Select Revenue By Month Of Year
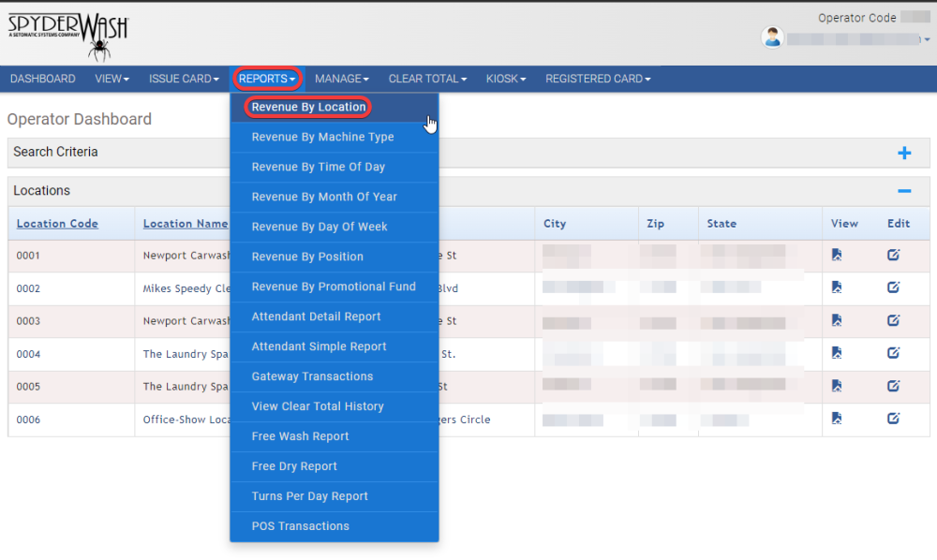 (x=335, y=197)
